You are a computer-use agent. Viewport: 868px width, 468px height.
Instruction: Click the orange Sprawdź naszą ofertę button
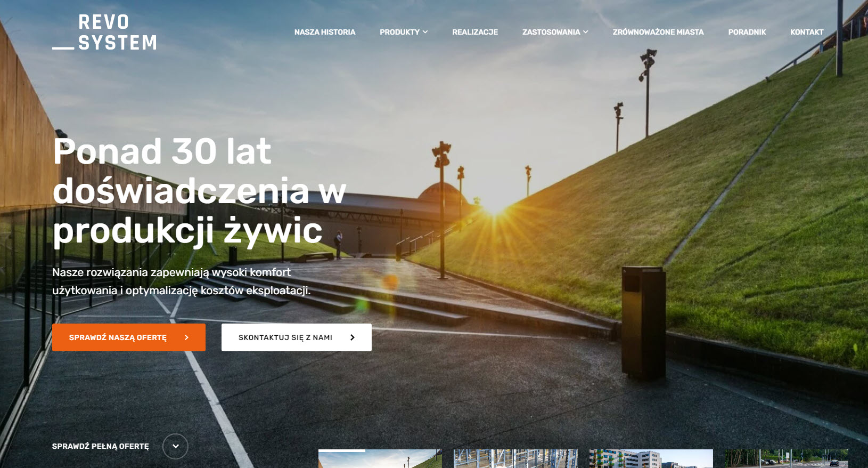pos(129,337)
